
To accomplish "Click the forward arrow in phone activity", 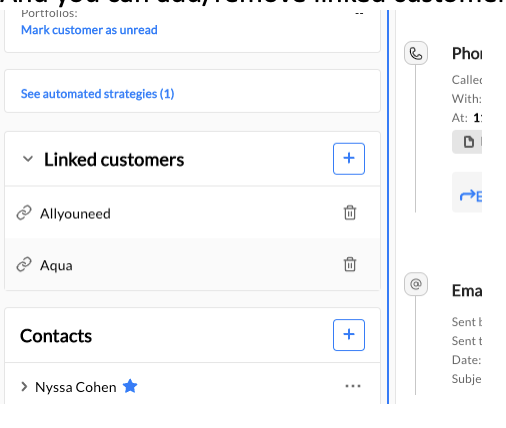I will 467,195.
